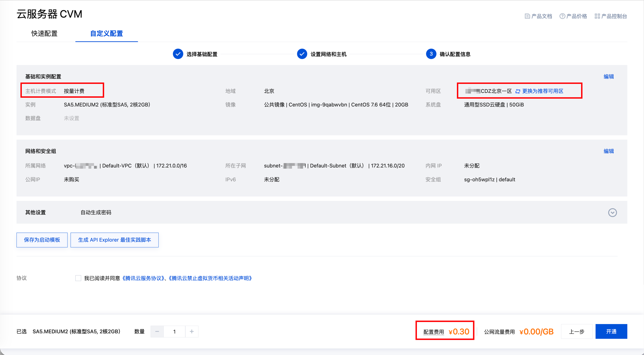Click the 产品价格 question mark icon
This screenshot has height=355, width=644.
pos(562,16)
